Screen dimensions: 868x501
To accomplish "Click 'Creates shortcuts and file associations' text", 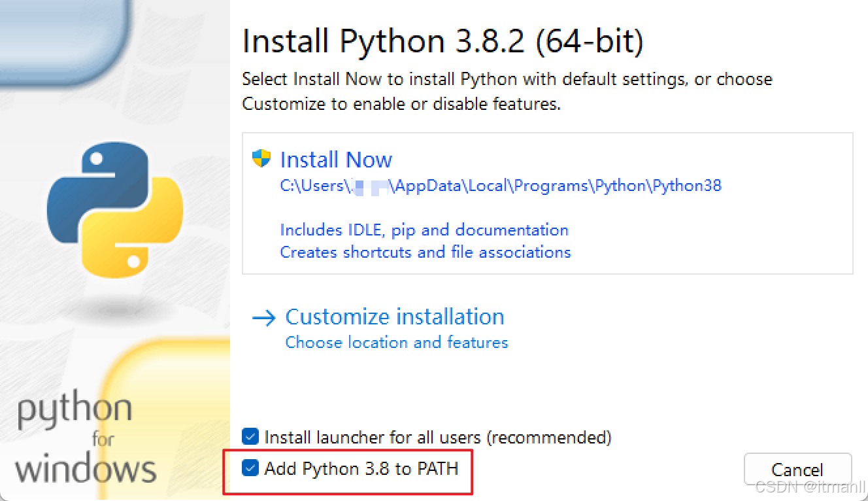I will coord(426,252).
